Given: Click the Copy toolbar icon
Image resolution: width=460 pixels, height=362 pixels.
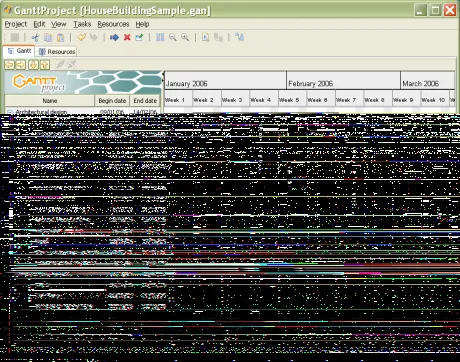Looking at the screenshot, I should coord(48,37).
